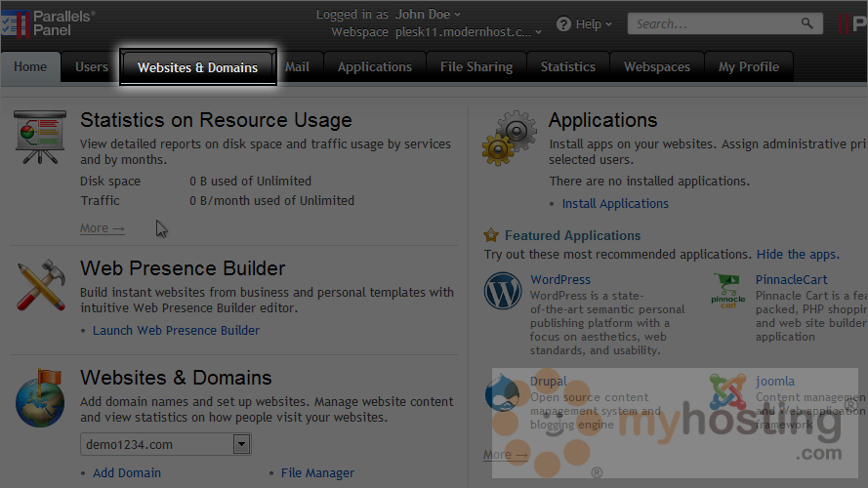
Task: Click the More link under Traffic
Action: (x=103, y=228)
